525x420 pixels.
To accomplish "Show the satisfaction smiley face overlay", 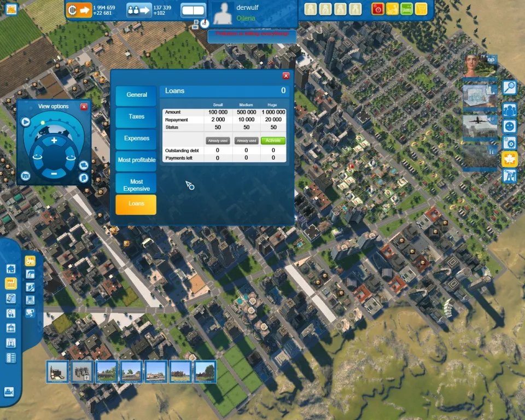I will [509, 126].
